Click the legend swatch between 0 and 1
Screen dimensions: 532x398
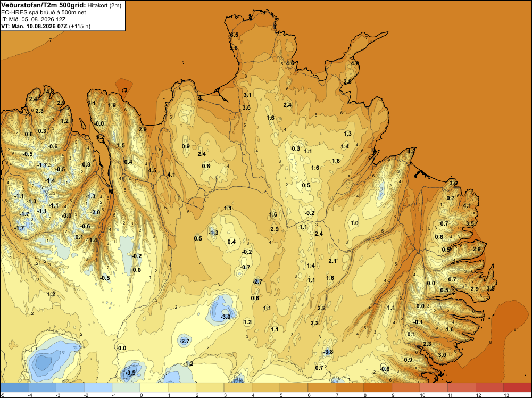click(x=154, y=387)
